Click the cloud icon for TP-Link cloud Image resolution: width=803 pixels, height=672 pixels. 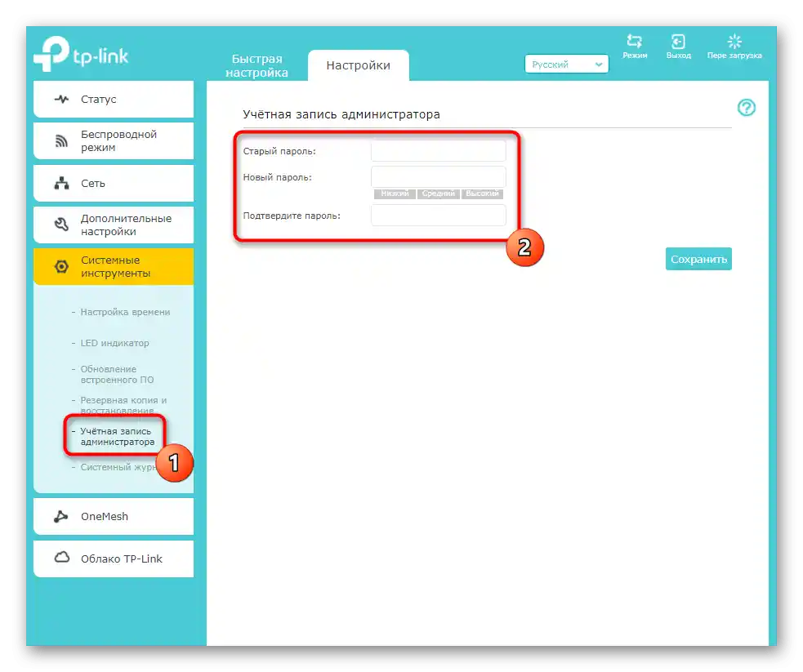pos(62,558)
